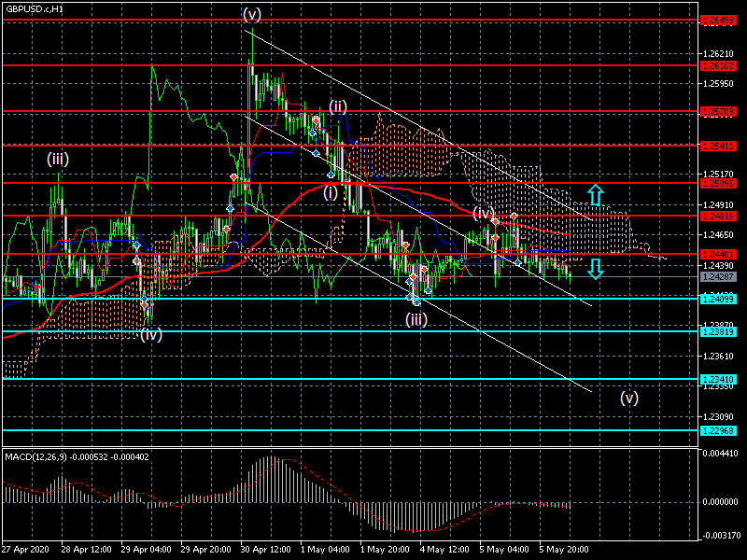Click the 1.25095 red price tag

point(718,183)
